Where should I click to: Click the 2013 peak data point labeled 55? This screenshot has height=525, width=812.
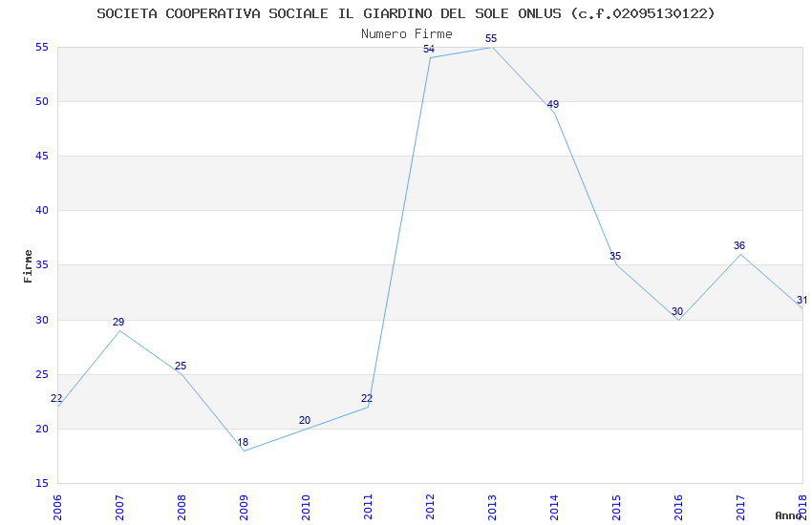tap(491, 38)
